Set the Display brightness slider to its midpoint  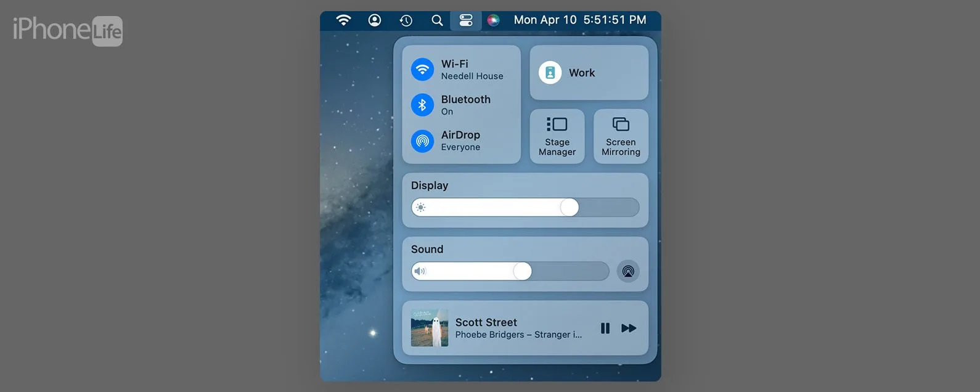[x=525, y=207]
